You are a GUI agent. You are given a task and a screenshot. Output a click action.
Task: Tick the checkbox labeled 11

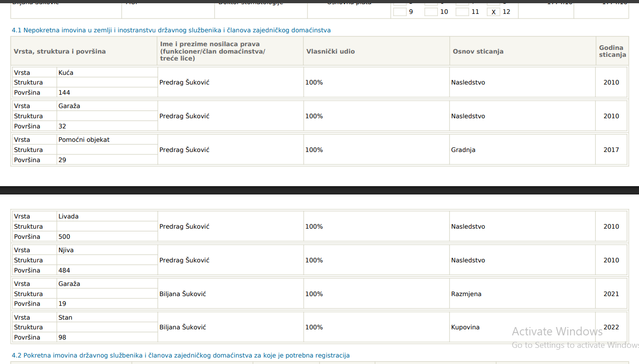[462, 12]
